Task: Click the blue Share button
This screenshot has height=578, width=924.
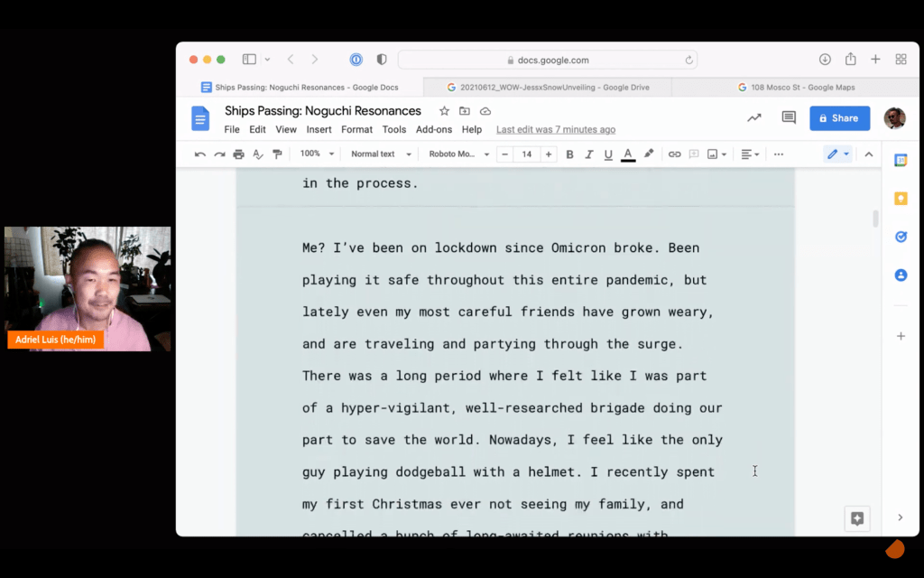Action: (x=839, y=118)
